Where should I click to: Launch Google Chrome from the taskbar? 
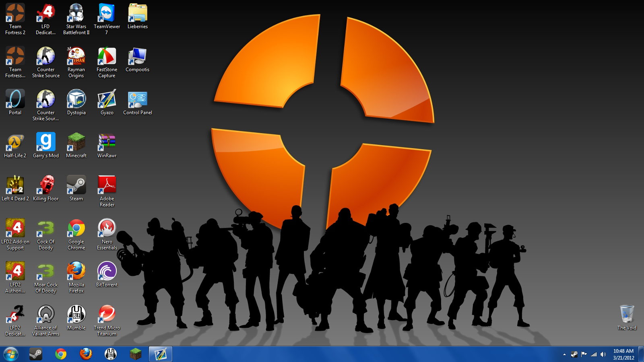[x=61, y=354]
